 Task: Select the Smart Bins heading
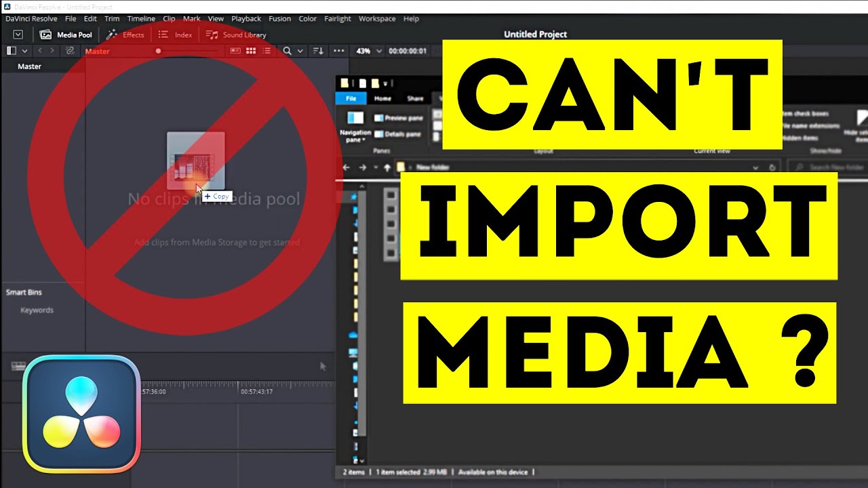coord(24,292)
